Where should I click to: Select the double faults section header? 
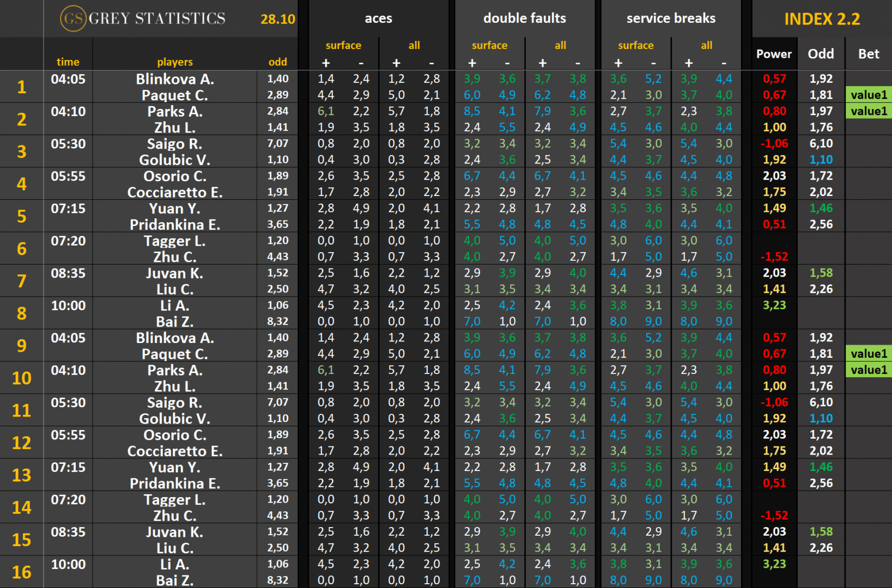point(524,19)
